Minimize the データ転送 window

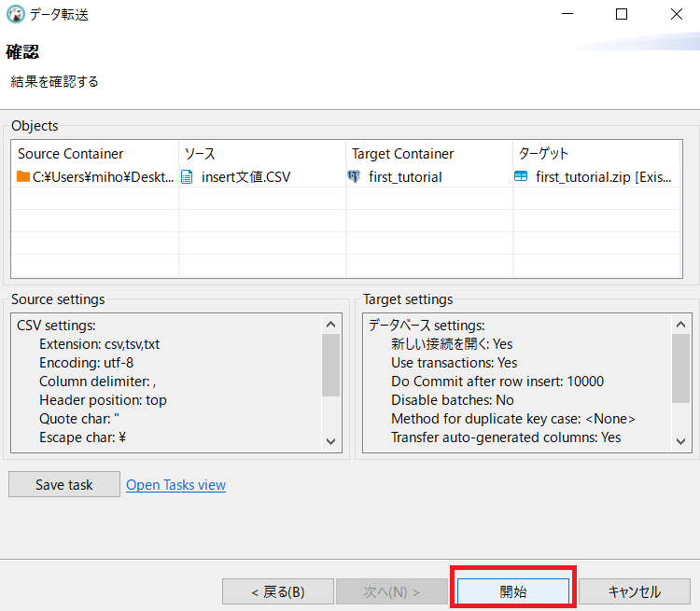click(567, 14)
